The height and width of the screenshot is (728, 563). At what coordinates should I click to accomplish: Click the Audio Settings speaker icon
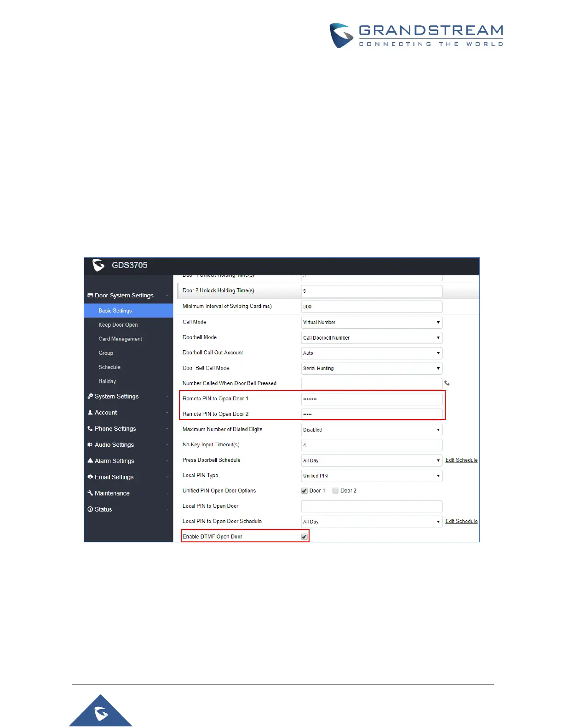click(x=90, y=444)
